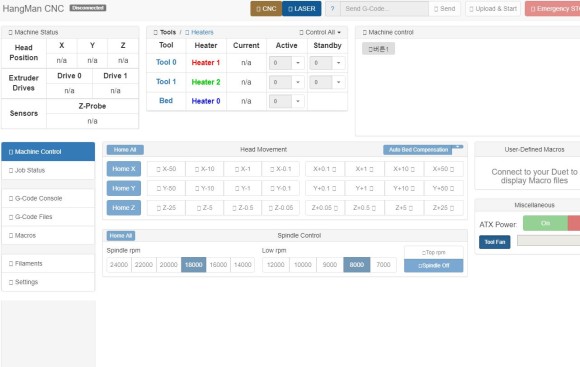Click Home X button
580x367 pixels.
point(124,169)
